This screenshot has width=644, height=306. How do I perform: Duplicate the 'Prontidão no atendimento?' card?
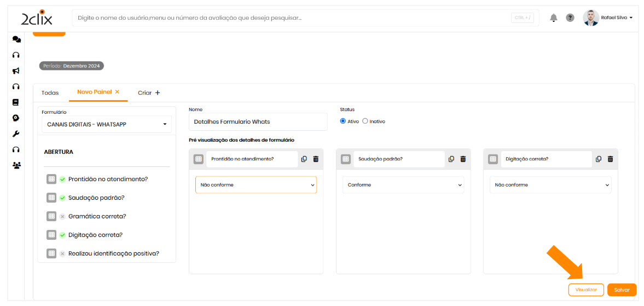[304, 159]
